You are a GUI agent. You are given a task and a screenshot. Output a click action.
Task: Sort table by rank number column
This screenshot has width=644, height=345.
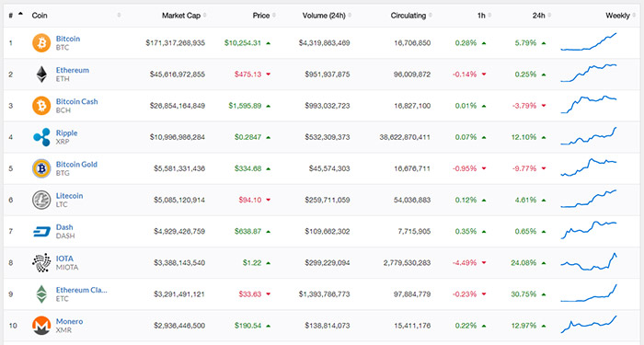pos(16,16)
